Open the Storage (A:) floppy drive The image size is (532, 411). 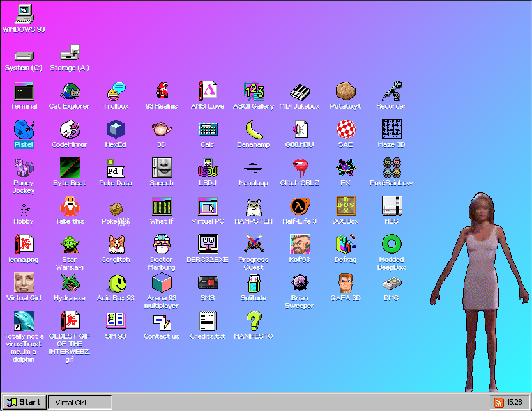[x=70, y=54]
